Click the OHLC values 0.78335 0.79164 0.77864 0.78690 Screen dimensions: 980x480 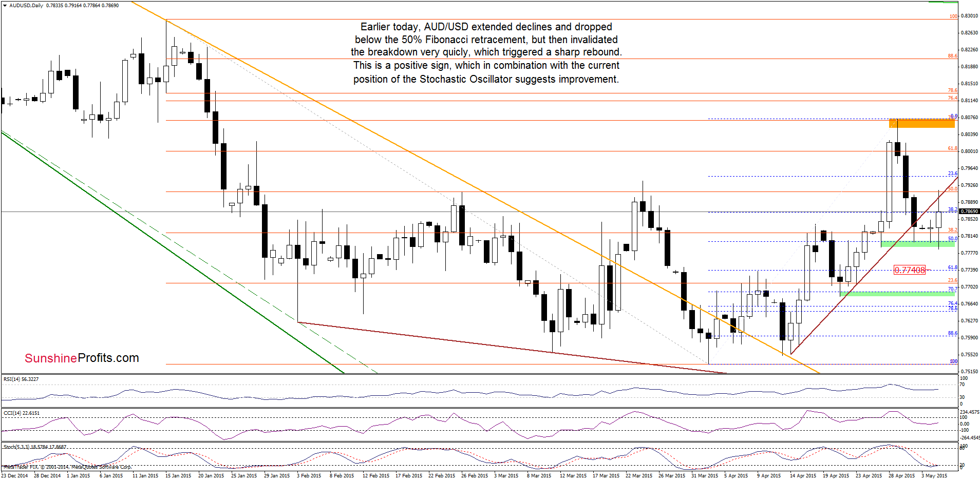(82, 6)
